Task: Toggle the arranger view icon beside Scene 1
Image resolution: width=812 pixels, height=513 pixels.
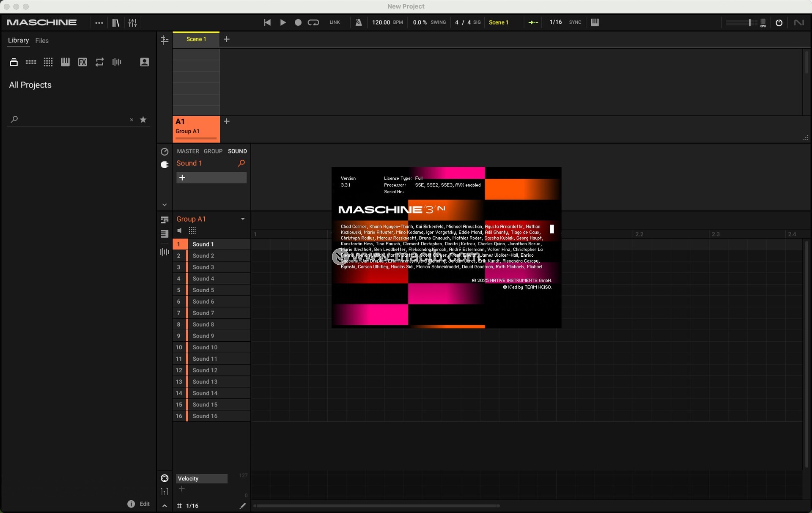Action: 165,40
